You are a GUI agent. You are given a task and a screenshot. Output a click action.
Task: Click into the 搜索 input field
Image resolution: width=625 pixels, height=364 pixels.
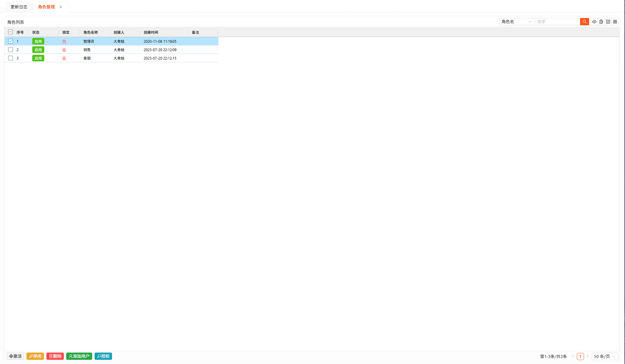(557, 22)
